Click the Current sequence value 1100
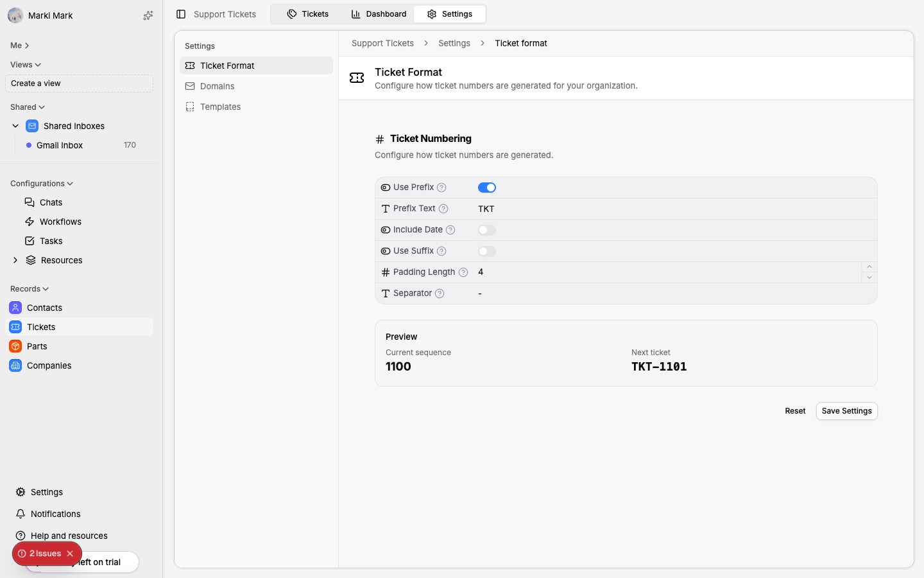Viewport: 924px width, 578px height. point(398,367)
